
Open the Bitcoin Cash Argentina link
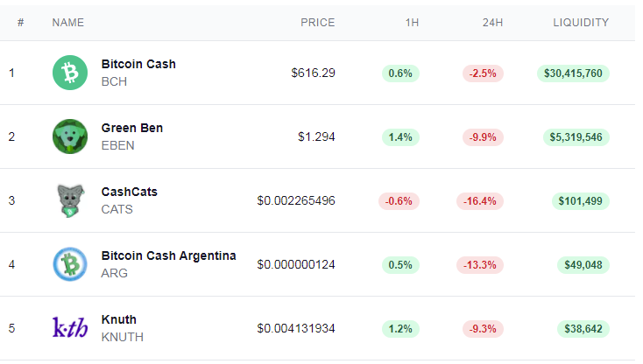click(168, 255)
